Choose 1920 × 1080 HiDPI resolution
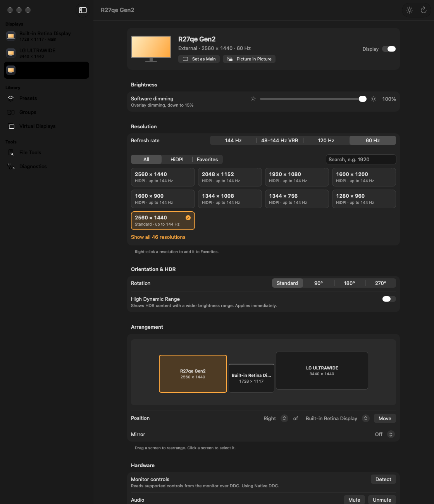The width and height of the screenshot is (434, 504). 297,177
